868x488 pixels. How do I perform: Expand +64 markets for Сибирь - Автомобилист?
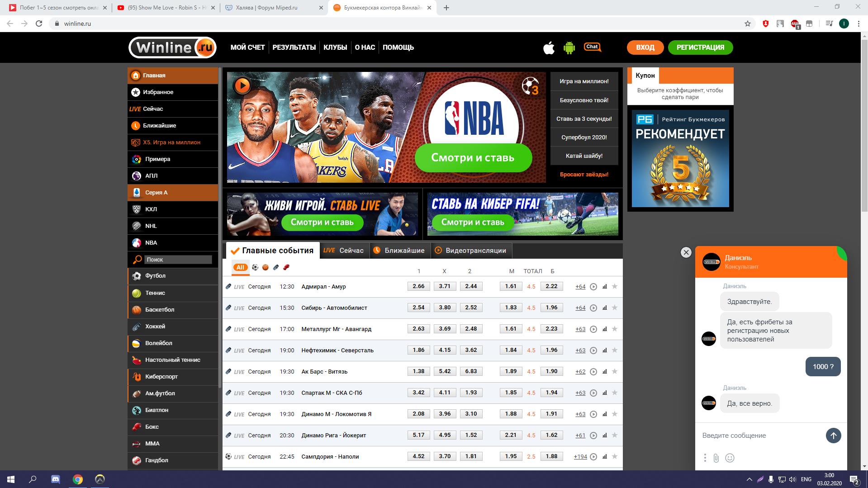click(580, 308)
